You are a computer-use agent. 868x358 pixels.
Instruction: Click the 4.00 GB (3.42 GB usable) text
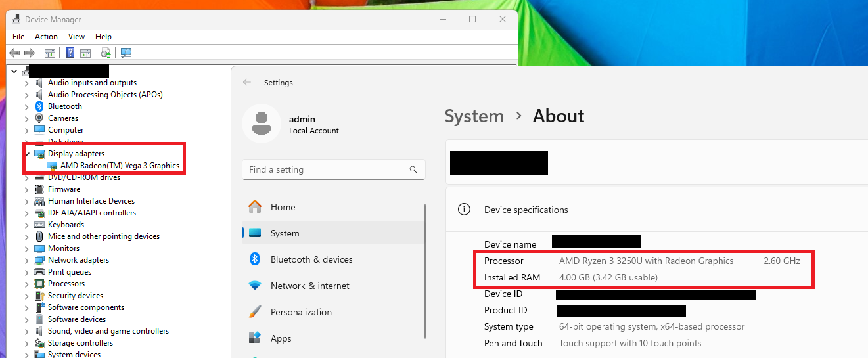click(608, 277)
